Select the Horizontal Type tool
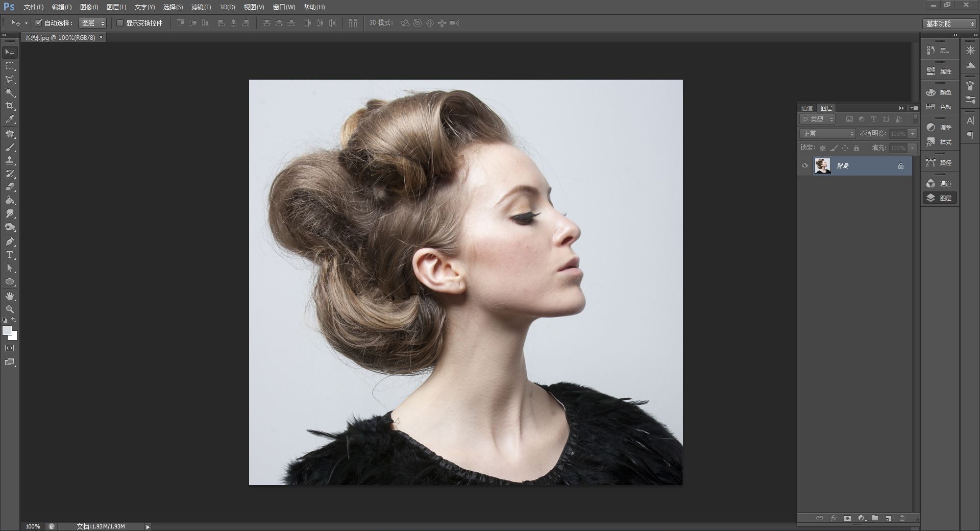The width and height of the screenshot is (980, 531). [x=10, y=255]
